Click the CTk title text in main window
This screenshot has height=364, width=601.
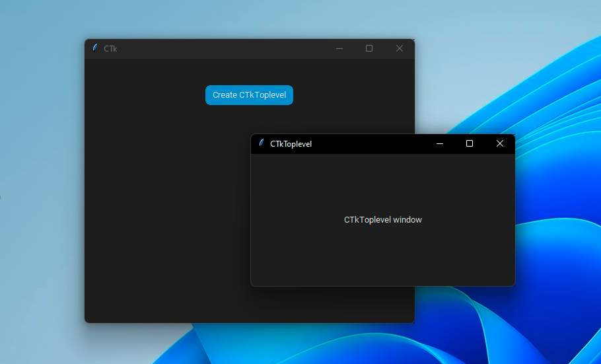pyautogui.click(x=110, y=49)
